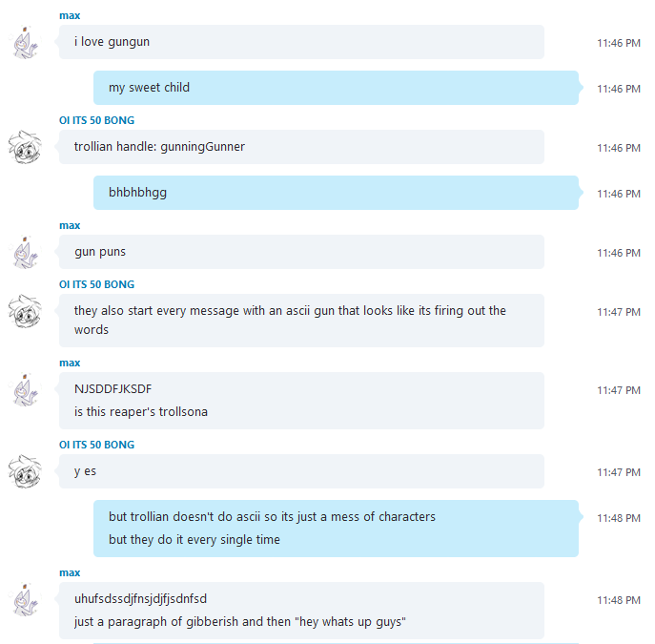Image resolution: width=655 pixels, height=644 pixels.
Task: Click max's avatar beside "i love gungun"
Action: pyautogui.click(x=25, y=42)
